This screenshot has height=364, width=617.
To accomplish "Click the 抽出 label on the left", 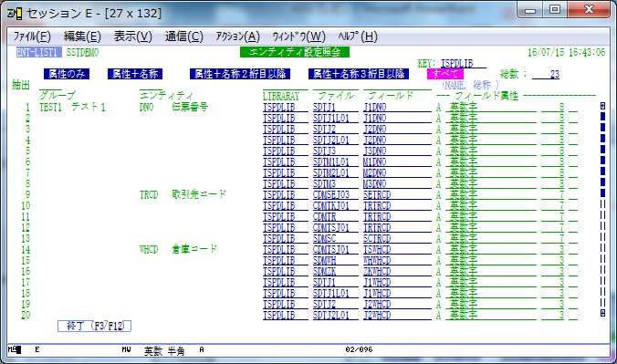I will point(21,85).
